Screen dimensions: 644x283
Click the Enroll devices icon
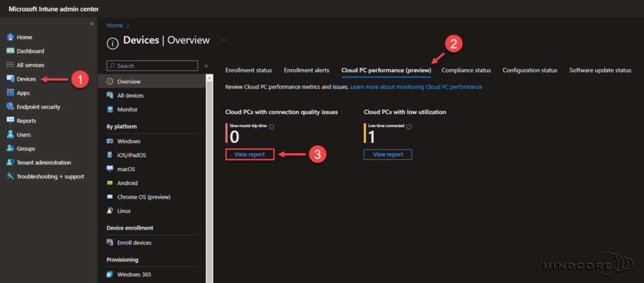(109, 242)
